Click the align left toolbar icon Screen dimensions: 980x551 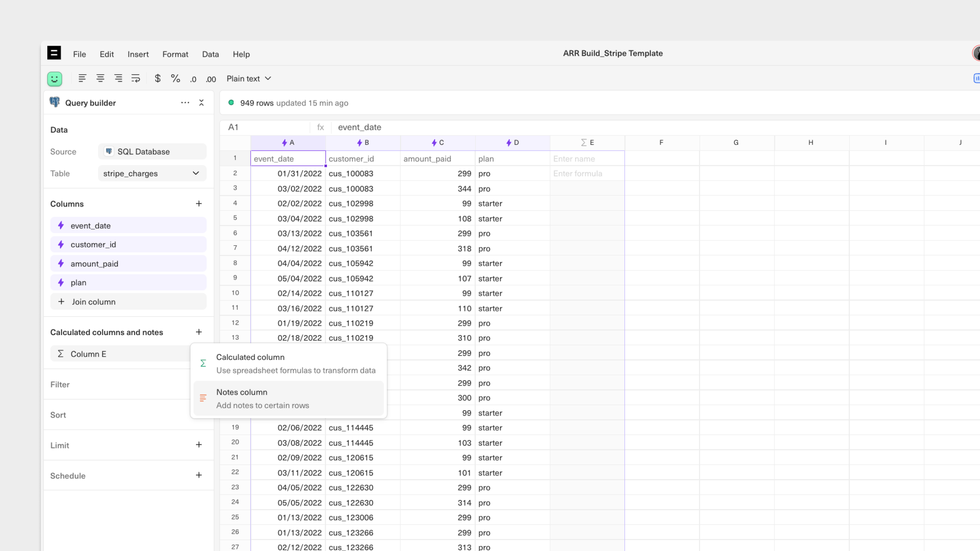point(82,78)
